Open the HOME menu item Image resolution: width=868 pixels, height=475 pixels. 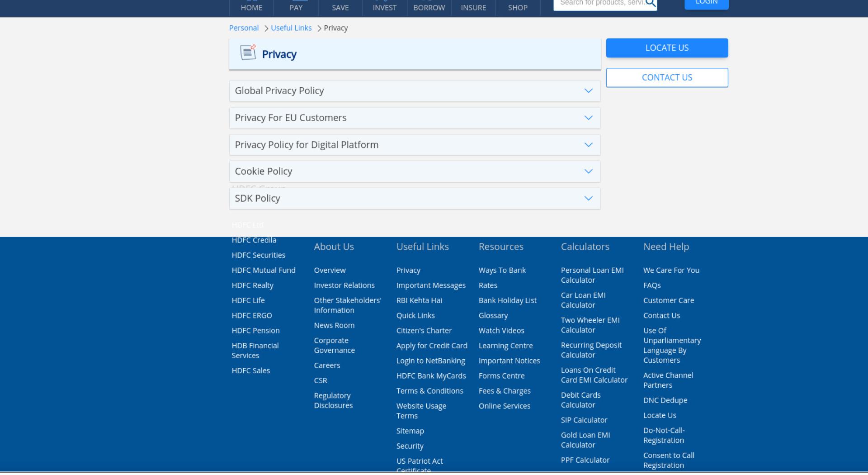[251, 8]
